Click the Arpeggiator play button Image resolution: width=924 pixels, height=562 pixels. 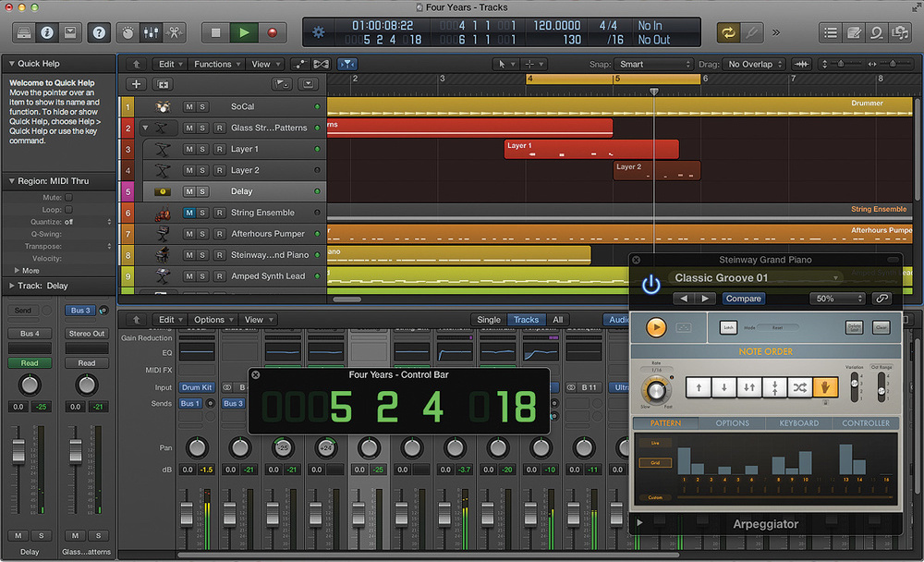pos(656,327)
